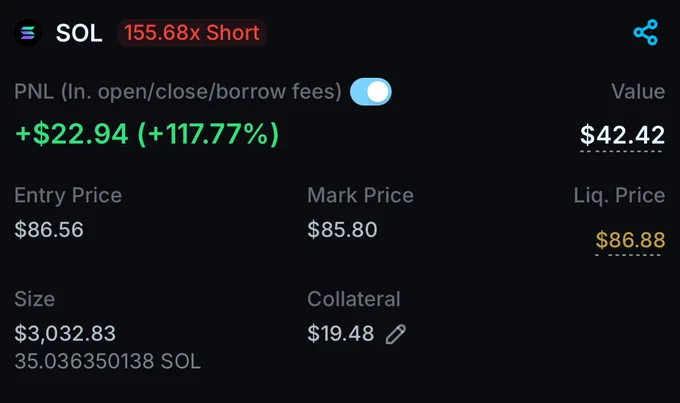
Task: Click the share position icon
Action: (x=646, y=33)
